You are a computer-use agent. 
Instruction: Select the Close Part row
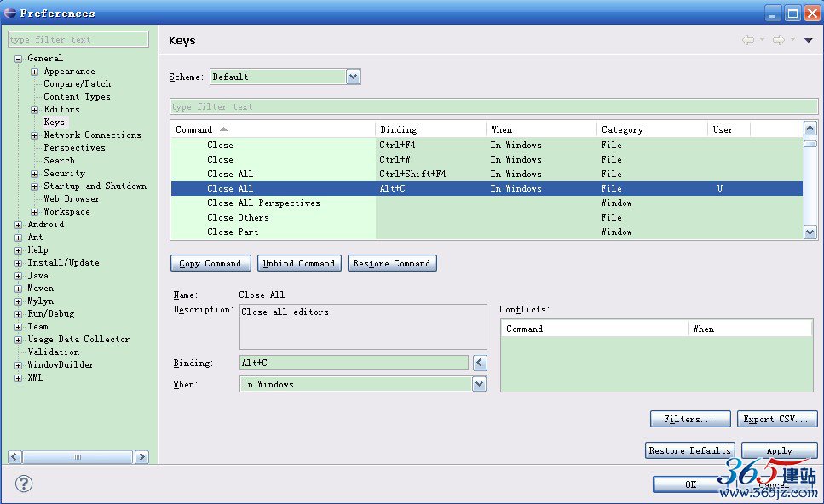pos(487,232)
